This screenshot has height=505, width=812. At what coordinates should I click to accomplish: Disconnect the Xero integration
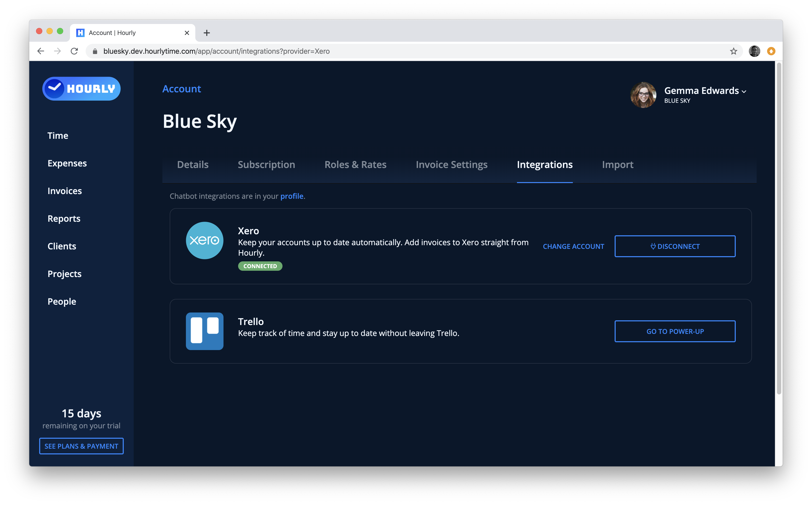(675, 246)
